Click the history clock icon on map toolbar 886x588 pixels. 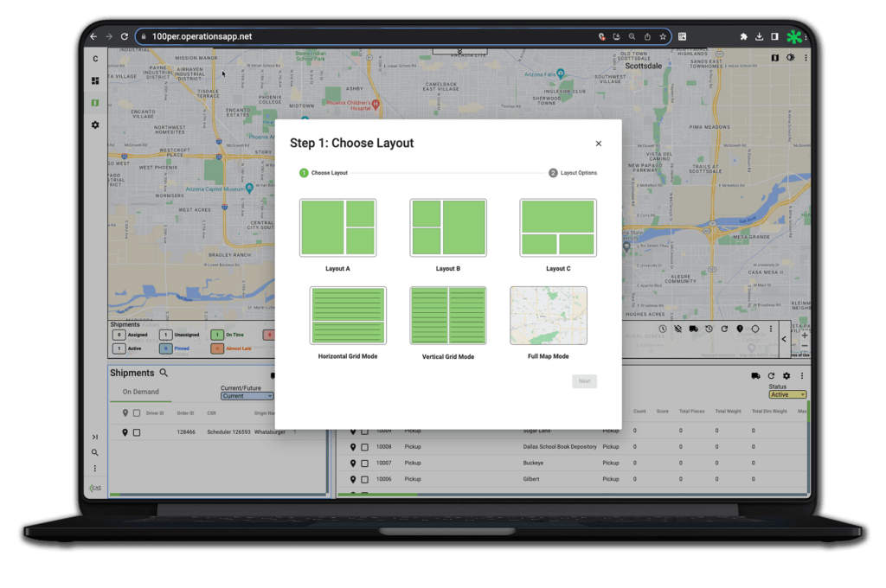click(x=709, y=329)
